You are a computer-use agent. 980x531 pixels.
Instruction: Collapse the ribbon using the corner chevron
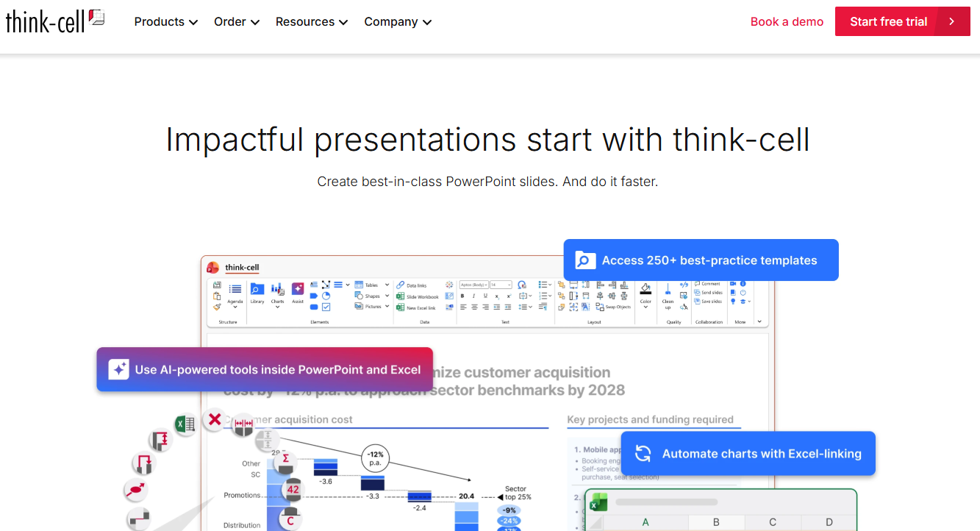(759, 321)
